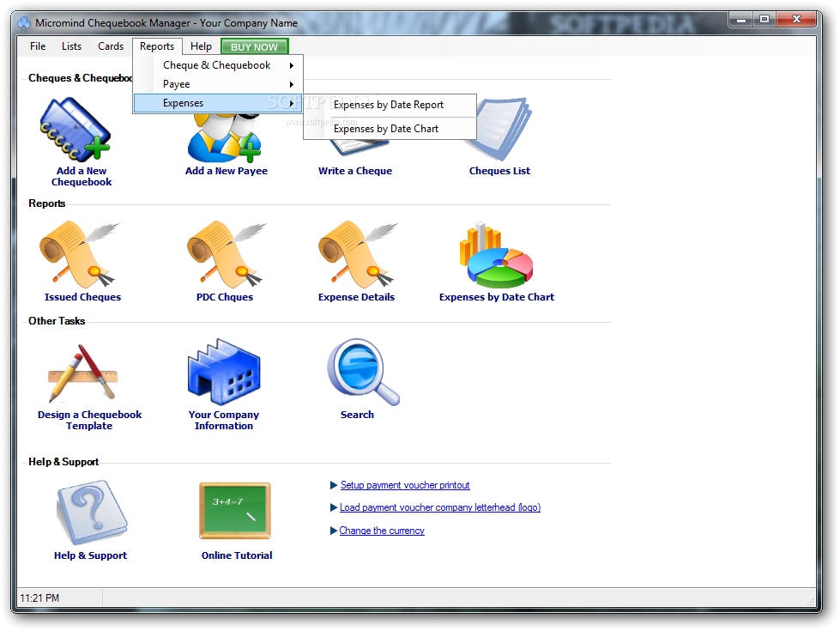The height and width of the screenshot is (631, 840).
Task: Open the File menu
Action: point(38,46)
